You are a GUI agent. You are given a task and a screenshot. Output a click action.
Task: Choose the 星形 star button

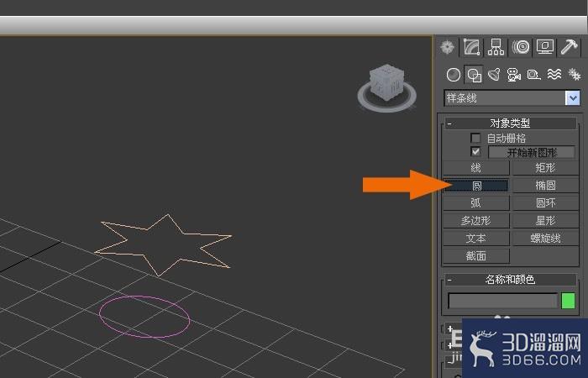pyautogui.click(x=545, y=220)
